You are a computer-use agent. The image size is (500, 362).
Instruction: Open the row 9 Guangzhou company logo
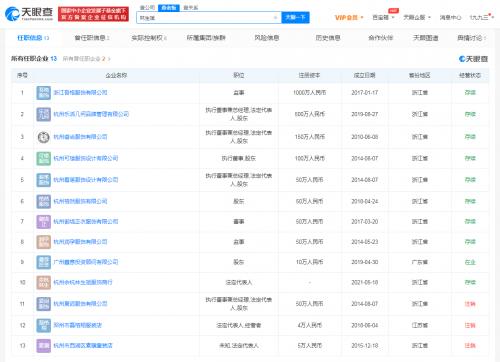(x=44, y=262)
